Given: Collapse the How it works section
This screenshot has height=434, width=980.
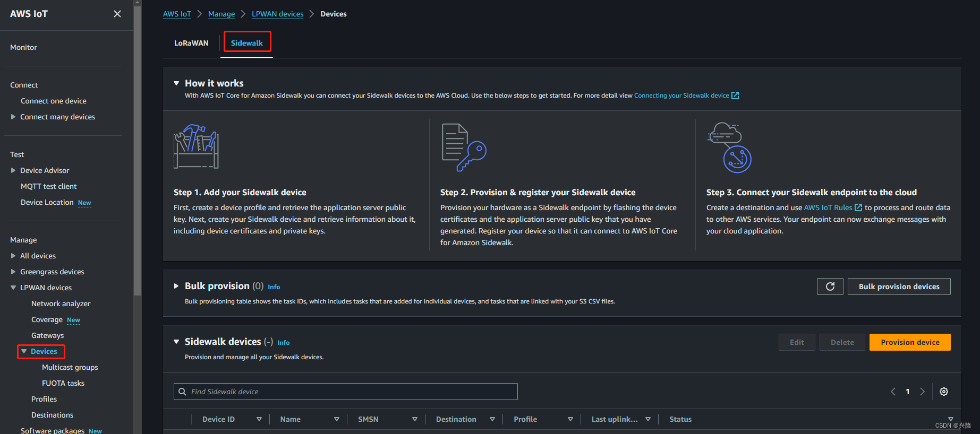Looking at the screenshot, I should tap(176, 83).
